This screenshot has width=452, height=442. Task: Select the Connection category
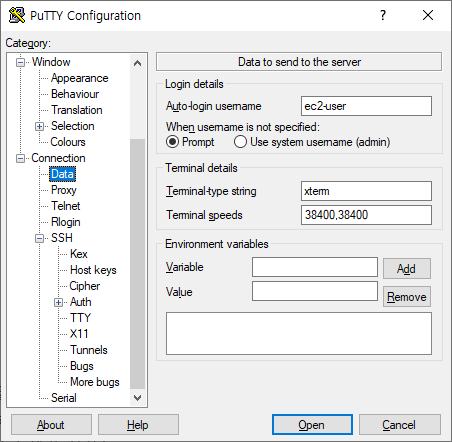58,158
